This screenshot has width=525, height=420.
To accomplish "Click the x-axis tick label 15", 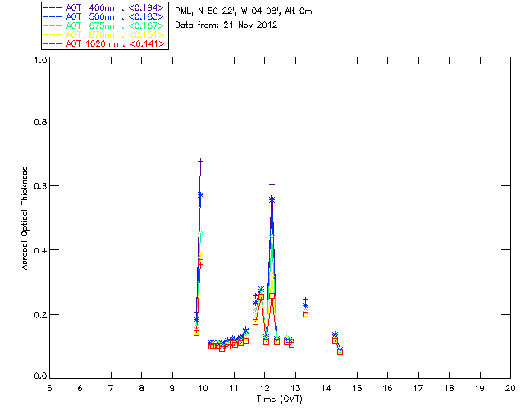I will (x=357, y=388).
